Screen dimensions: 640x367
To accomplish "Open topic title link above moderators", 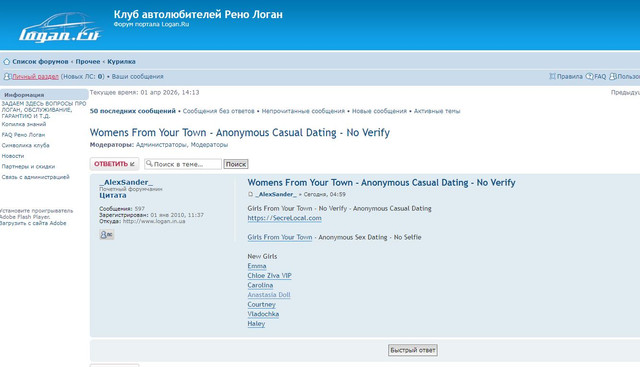I will (x=240, y=133).
